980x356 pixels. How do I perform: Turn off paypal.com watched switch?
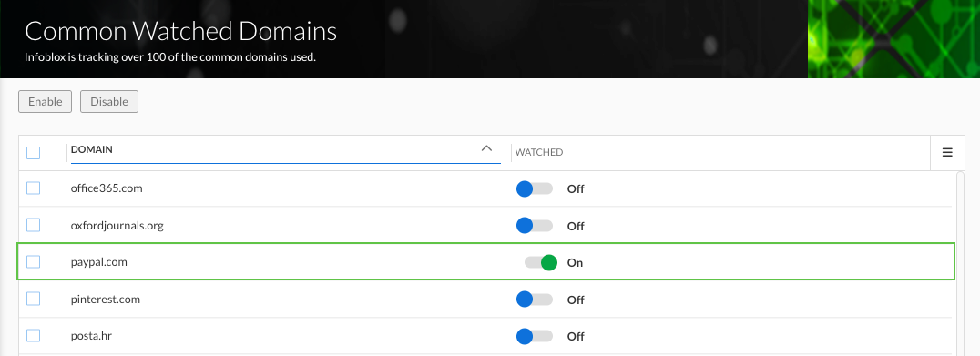click(x=541, y=262)
